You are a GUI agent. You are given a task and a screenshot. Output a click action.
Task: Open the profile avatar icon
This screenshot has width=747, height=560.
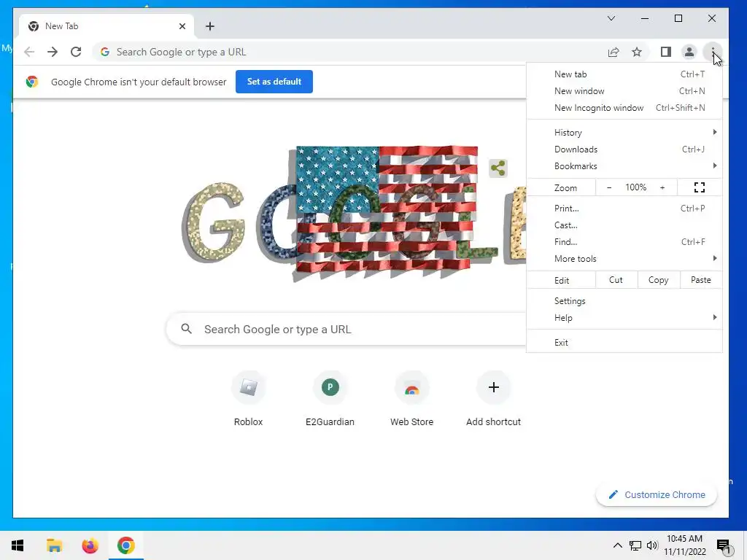pos(689,52)
